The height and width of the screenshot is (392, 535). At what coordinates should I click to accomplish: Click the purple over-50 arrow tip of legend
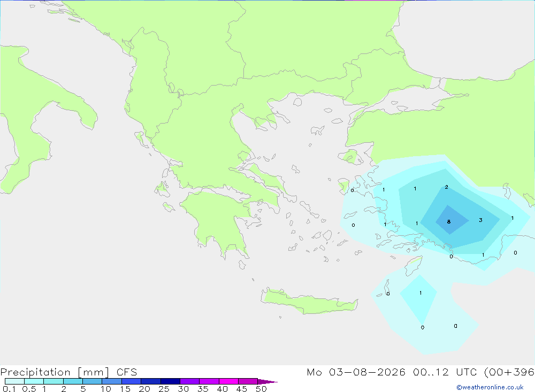click(x=267, y=382)
